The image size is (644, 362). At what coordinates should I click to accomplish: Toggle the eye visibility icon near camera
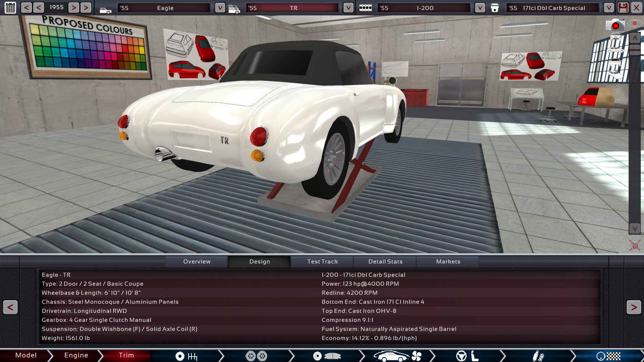[x=635, y=24]
